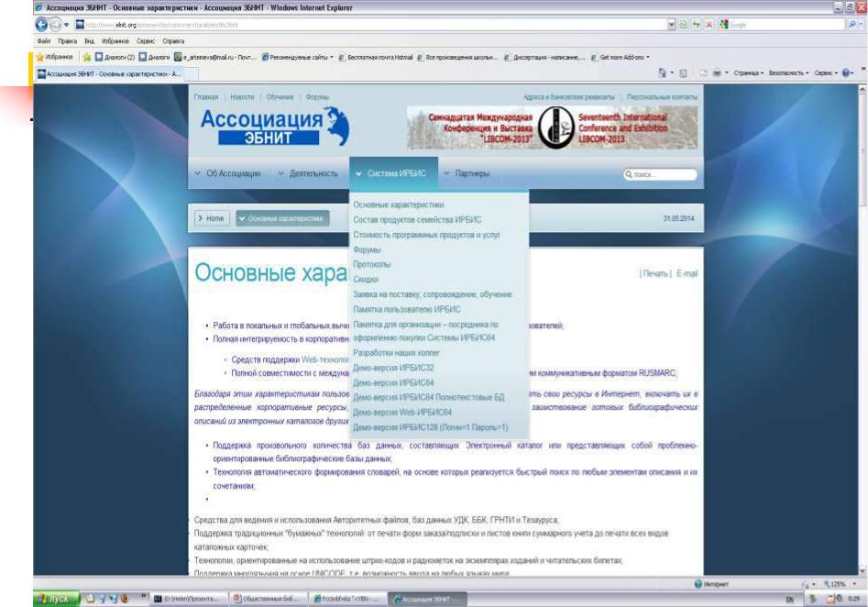This screenshot has height=607, width=868.
Task: Open the Страница command bar dropdown
Action: (749, 73)
